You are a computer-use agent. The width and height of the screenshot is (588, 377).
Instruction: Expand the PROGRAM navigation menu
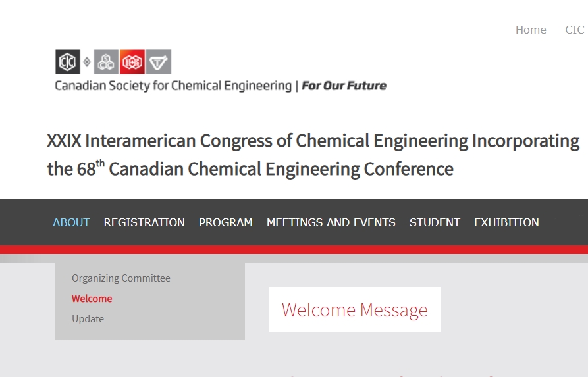click(x=226, y=222)
